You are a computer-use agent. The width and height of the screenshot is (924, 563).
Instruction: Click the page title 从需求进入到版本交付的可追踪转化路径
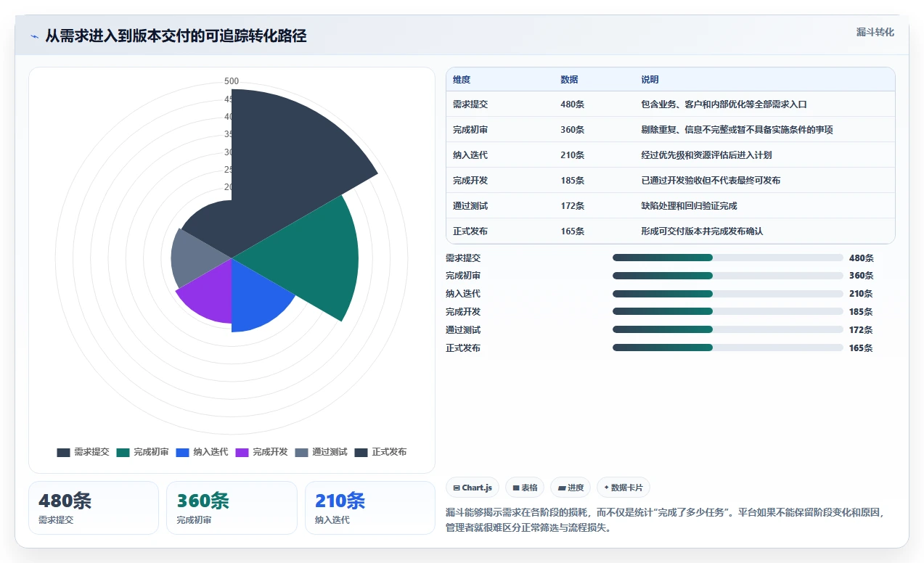pos(176,36)
